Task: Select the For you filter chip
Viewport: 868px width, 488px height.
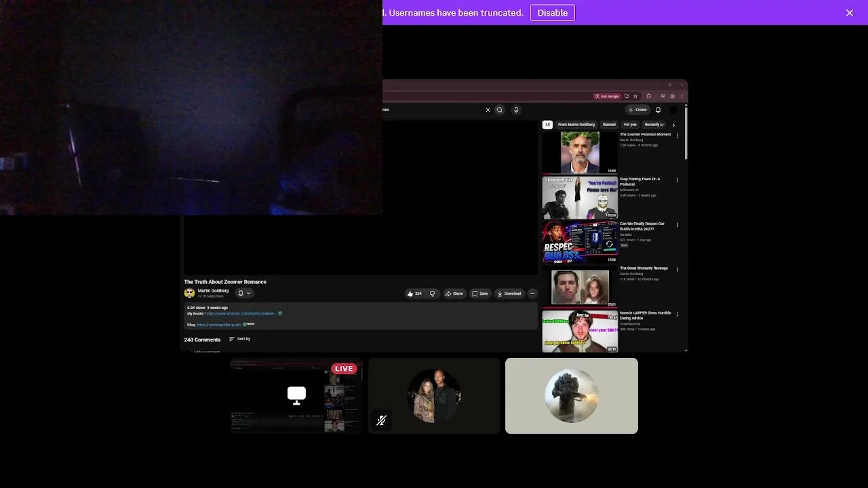Action: pos(631,125)
